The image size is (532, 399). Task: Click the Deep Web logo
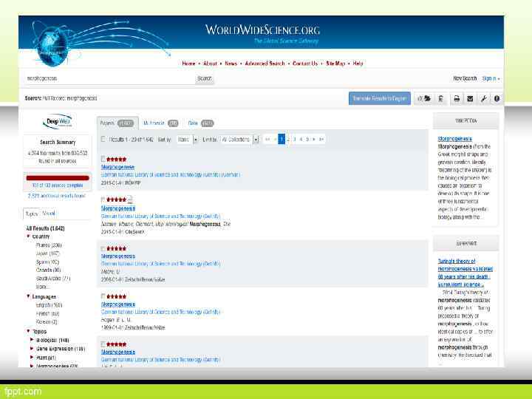58,121
